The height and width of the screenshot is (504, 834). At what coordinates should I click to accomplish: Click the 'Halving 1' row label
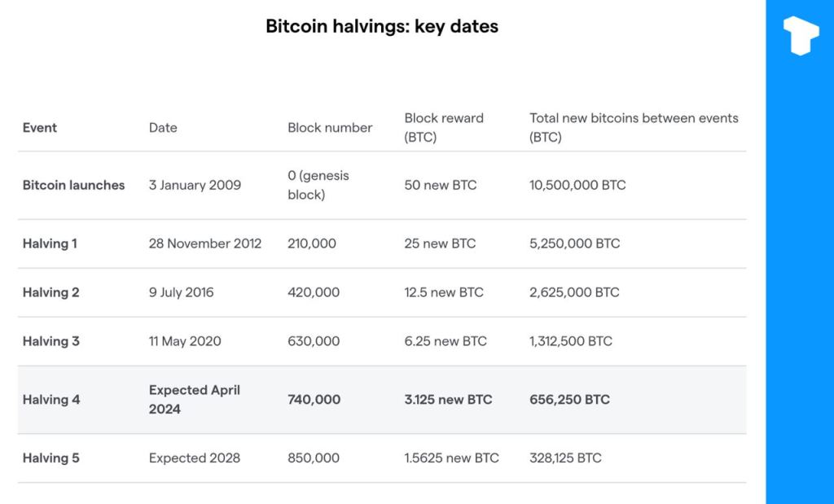(50, 243)
